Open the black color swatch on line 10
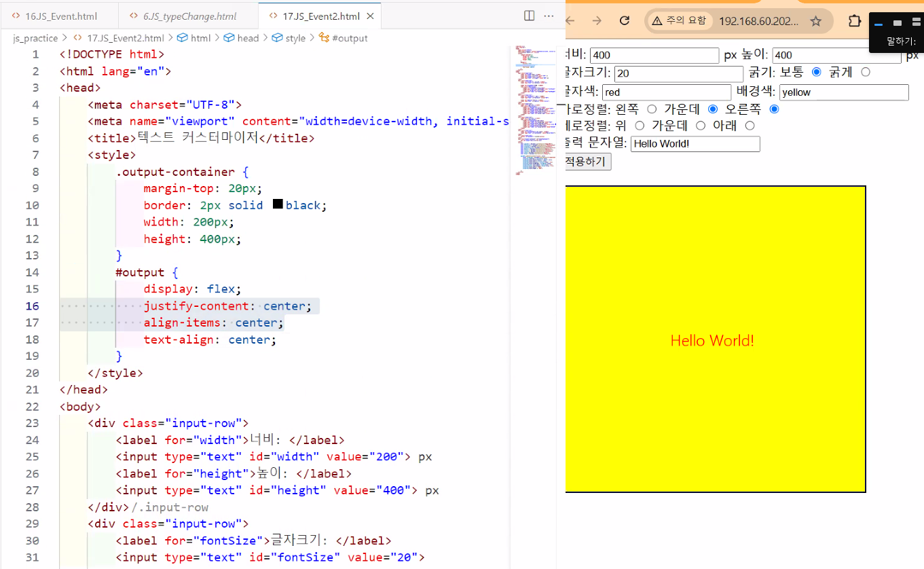 277,204
